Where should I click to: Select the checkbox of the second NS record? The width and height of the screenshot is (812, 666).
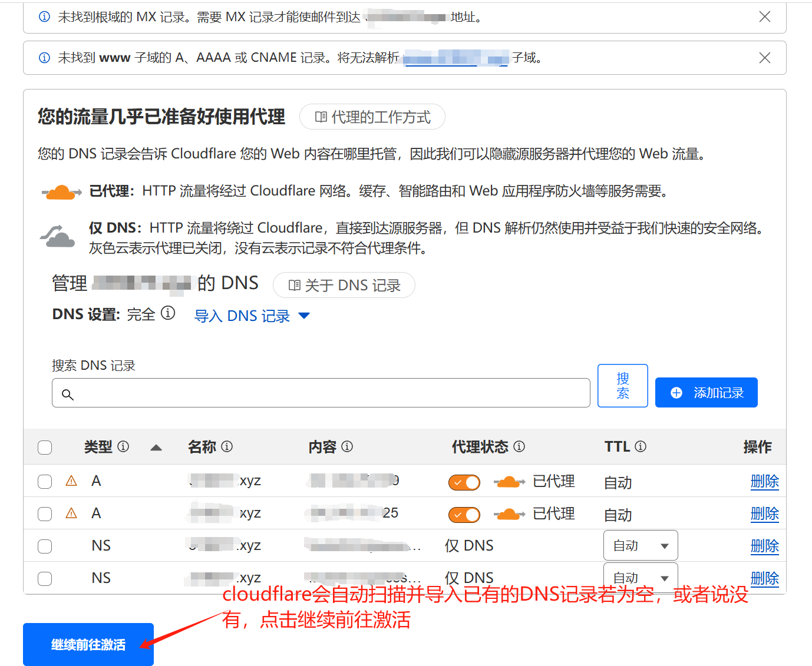coord(45,579)
